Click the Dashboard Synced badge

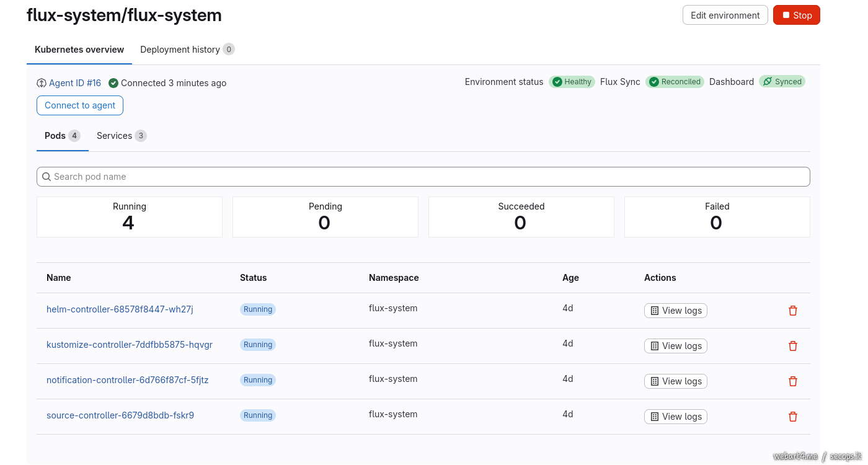click(x=782, y=82)
